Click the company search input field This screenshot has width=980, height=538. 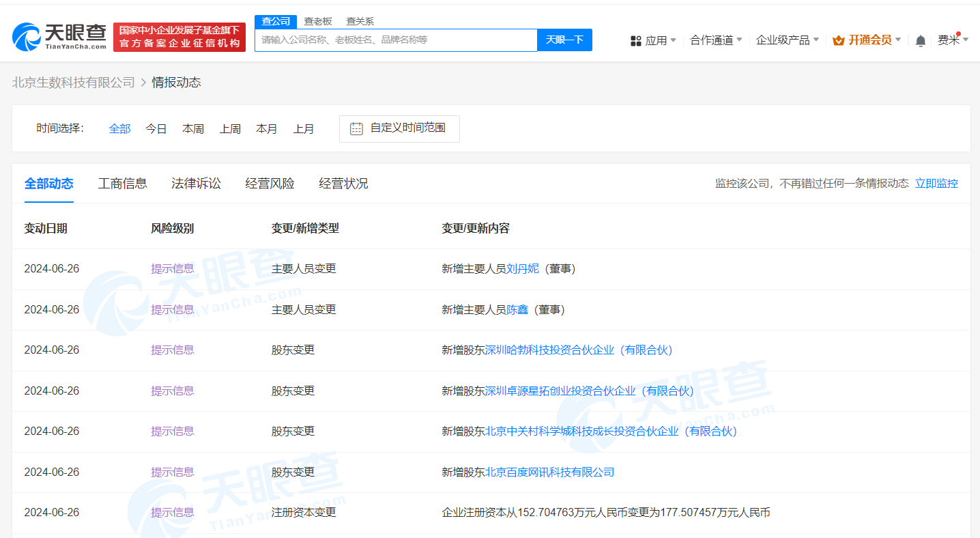(396, 40)
